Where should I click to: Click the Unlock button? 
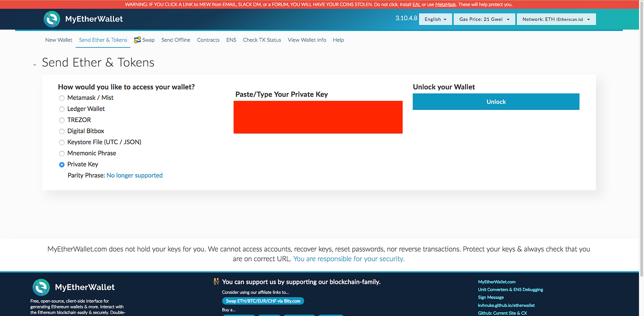[x=496, y=102]
